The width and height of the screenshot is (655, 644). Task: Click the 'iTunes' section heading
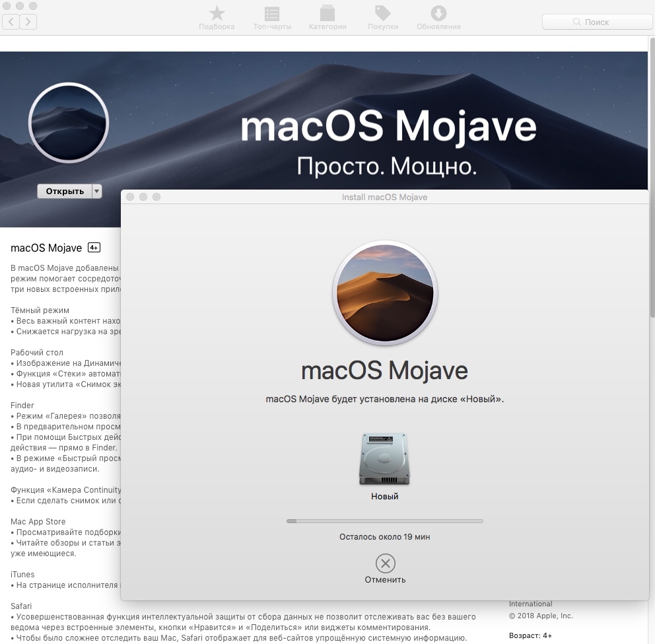(22, 574)
